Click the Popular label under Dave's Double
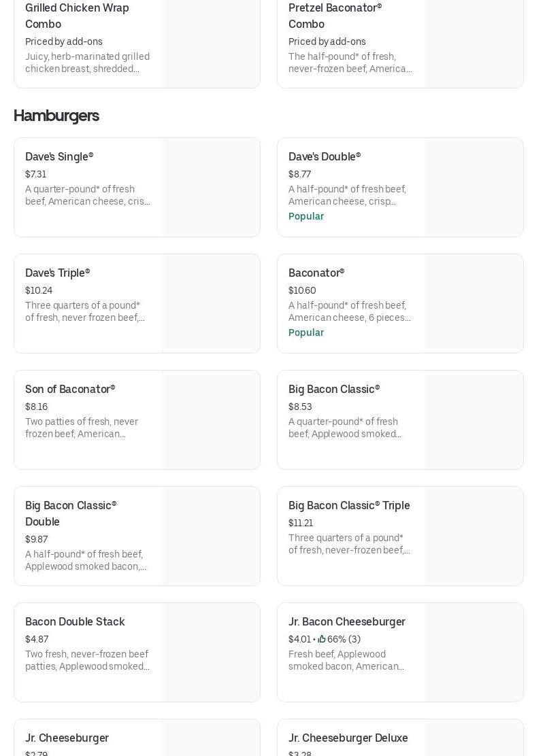The image size is (547, 756). pyautogui.click(x=306, y=216)
